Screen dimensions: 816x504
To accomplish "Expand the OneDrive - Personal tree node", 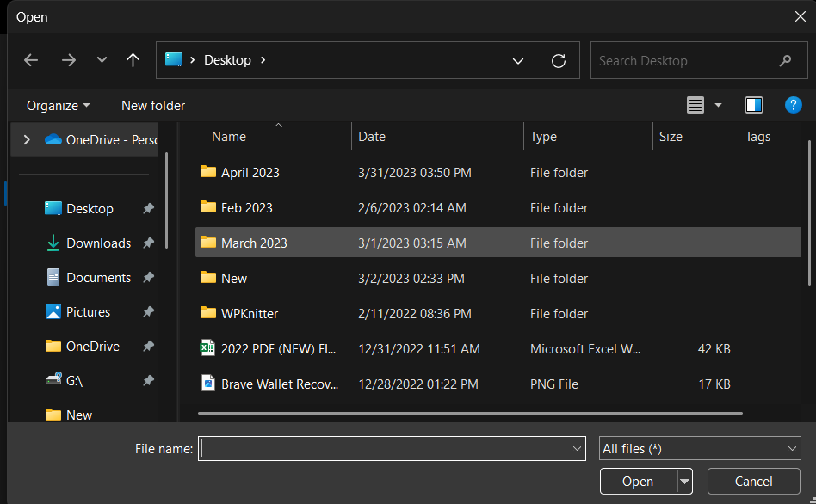I will (x=27, y=139).
